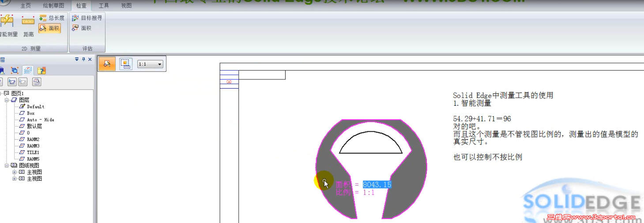Pin the layers docking panel
The height and width of the screenshot is (223, 644).
(83, 59)
